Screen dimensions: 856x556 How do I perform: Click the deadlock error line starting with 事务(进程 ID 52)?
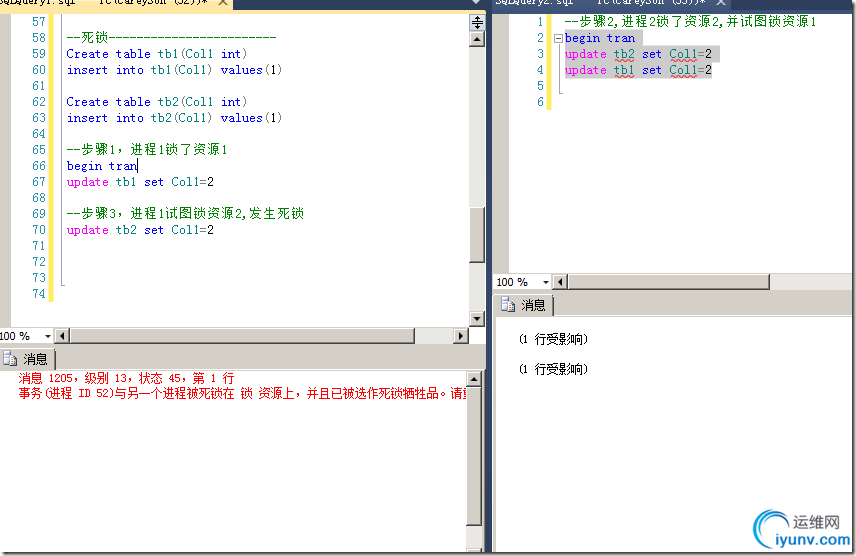(x=242, y=393)
